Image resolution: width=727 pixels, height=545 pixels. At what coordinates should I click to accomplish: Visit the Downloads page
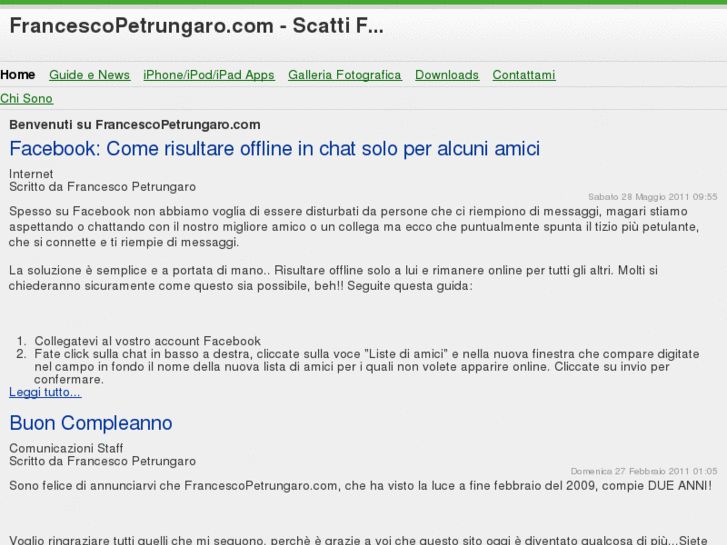coord(446,75)
